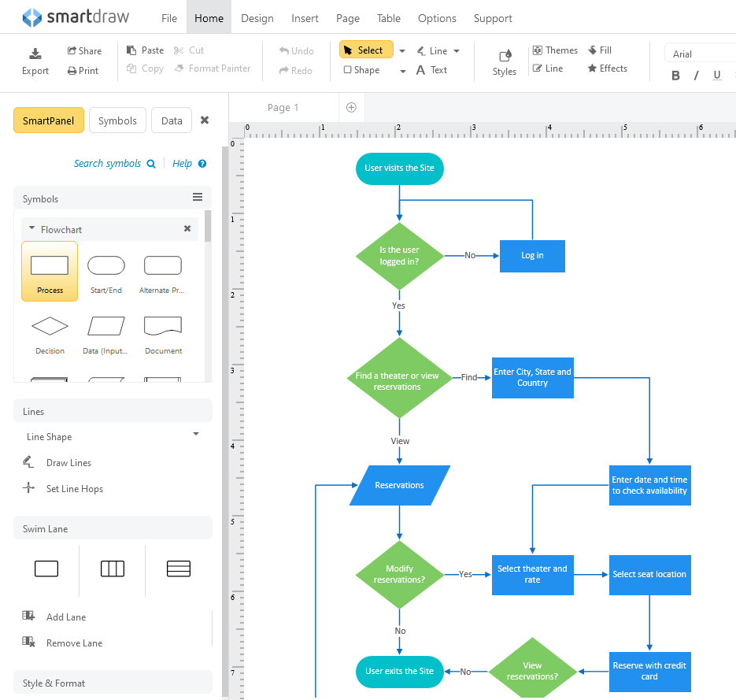The height and width of the screenshot is (700, 736).
Task: Switch to the Data panel button
Action: pos(172,120)
